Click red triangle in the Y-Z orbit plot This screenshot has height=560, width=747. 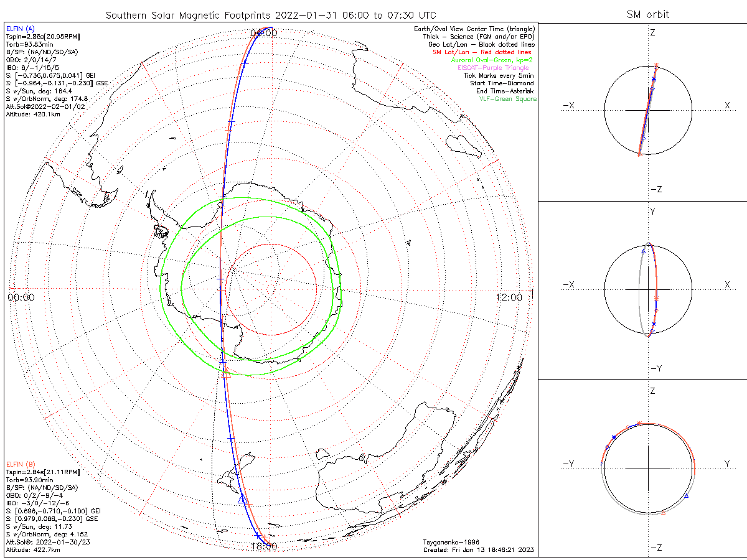coord(663,512)
